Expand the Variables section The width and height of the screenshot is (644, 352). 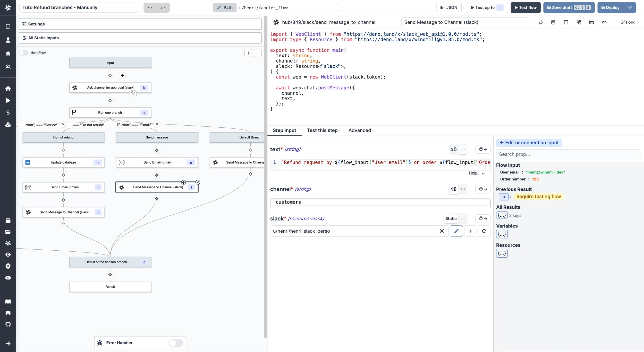[502, 234]
